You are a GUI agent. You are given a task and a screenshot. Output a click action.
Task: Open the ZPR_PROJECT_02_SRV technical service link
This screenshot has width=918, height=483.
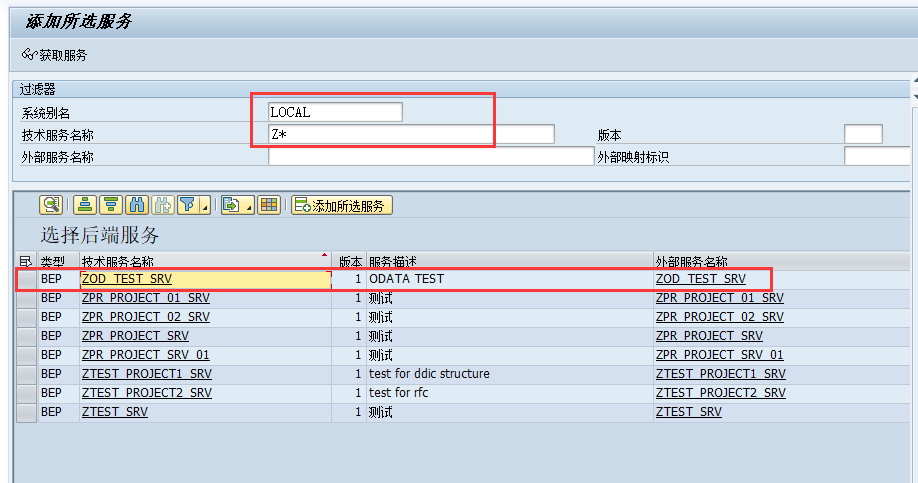pos(146,317)
